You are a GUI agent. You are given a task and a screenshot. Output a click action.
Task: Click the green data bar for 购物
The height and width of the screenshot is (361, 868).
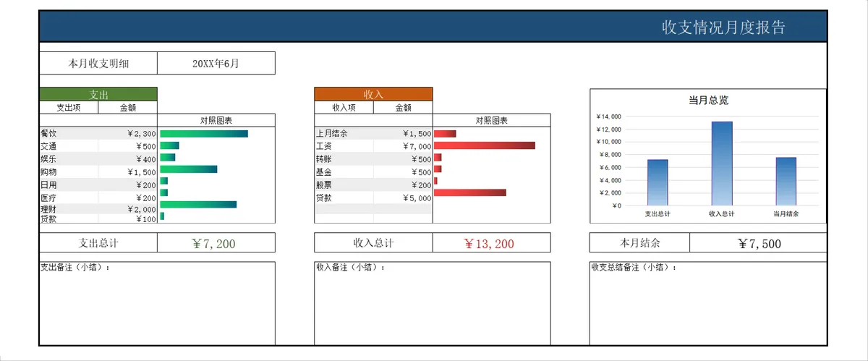[188, 169]
